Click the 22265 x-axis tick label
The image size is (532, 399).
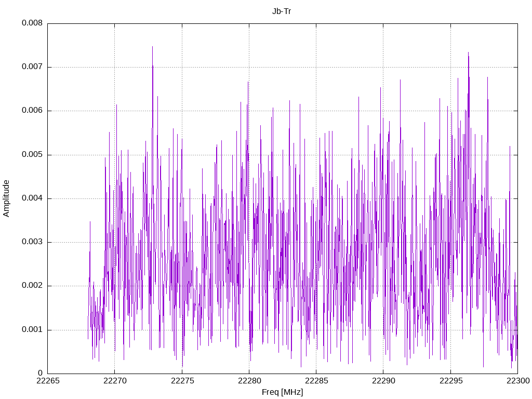pyautogui.click(x=48, y=381)
